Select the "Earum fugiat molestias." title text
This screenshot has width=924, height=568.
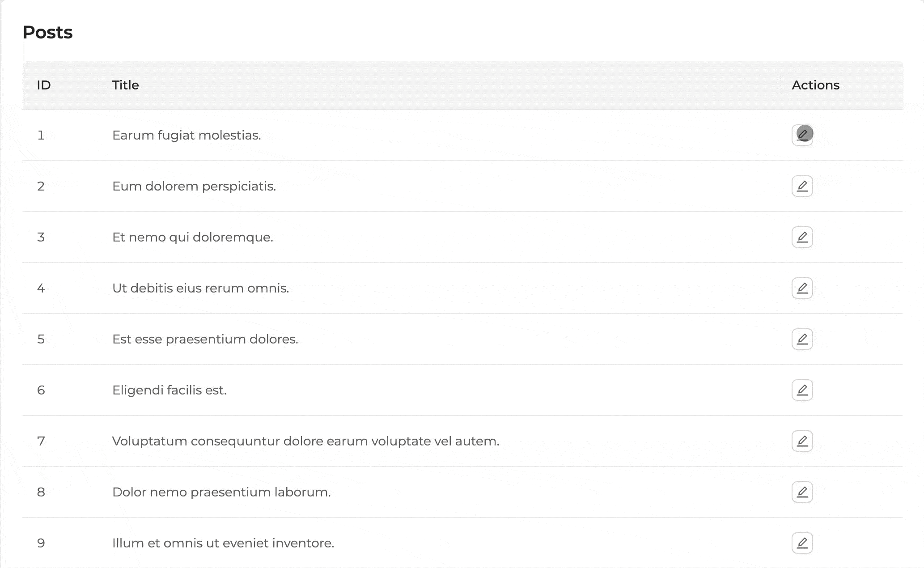pos(186,135)
